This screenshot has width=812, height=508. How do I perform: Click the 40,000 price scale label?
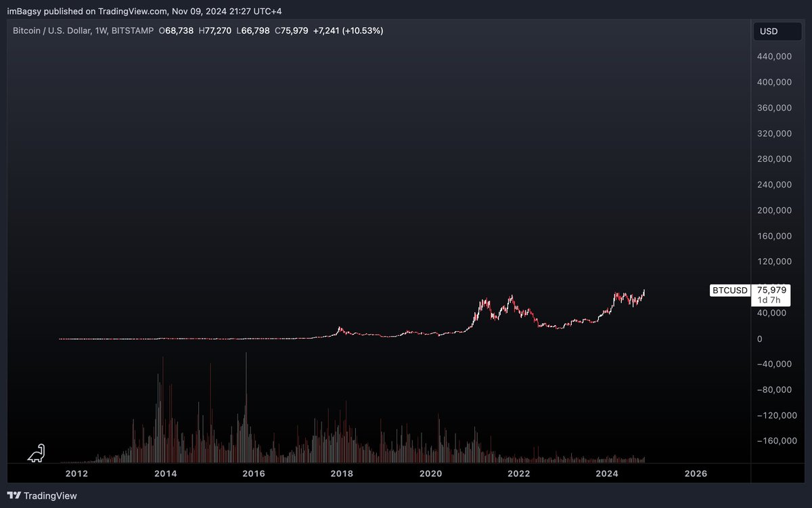point(772,312)
